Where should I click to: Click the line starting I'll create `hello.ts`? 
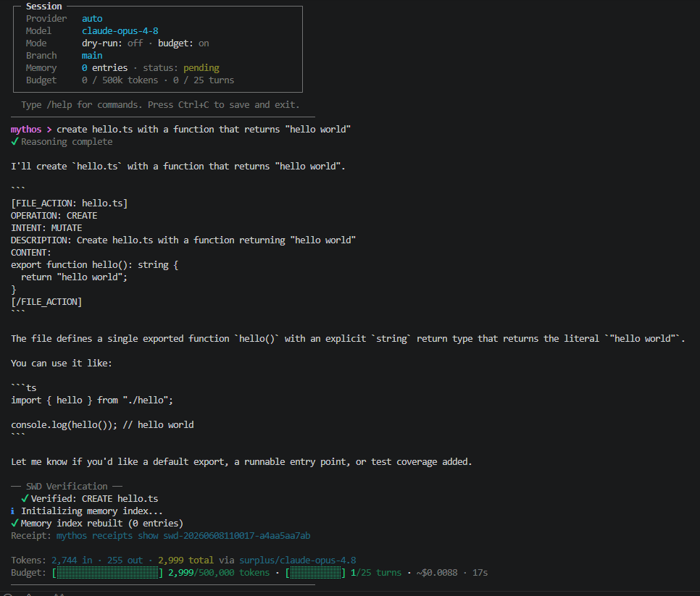(178, 167)
